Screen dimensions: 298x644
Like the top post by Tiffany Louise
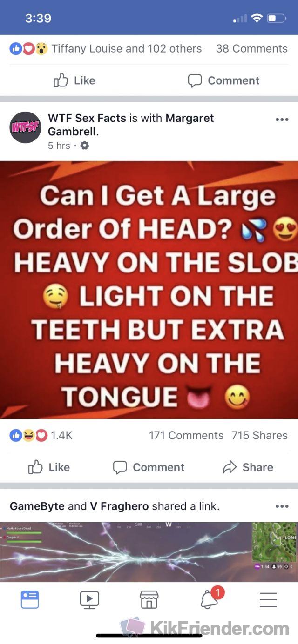(x=74, y=80)
